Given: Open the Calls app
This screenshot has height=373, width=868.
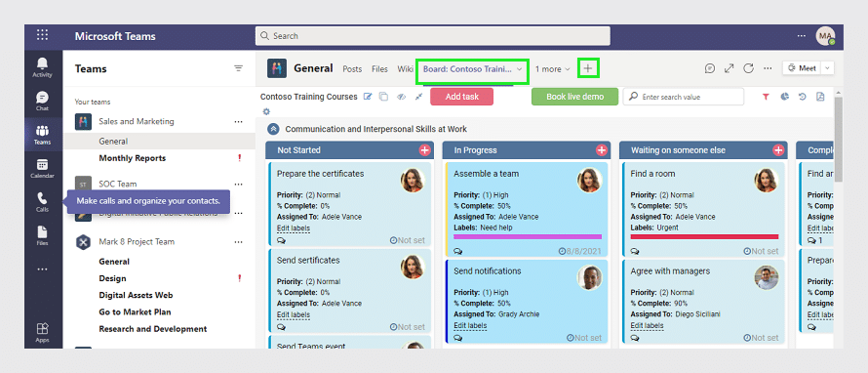Looking at the screenshot, I should pos(43,202).
